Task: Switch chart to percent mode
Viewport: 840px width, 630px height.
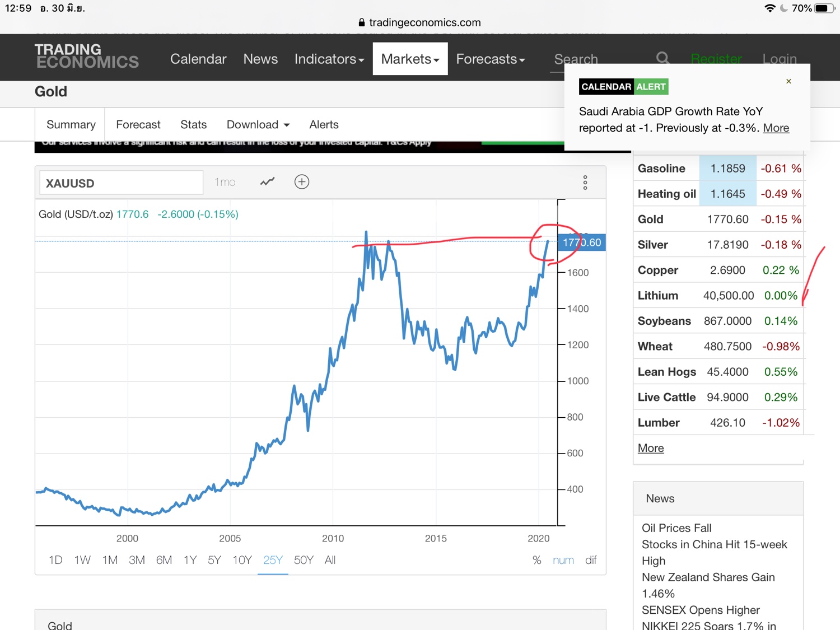Action: coord(536,560)
